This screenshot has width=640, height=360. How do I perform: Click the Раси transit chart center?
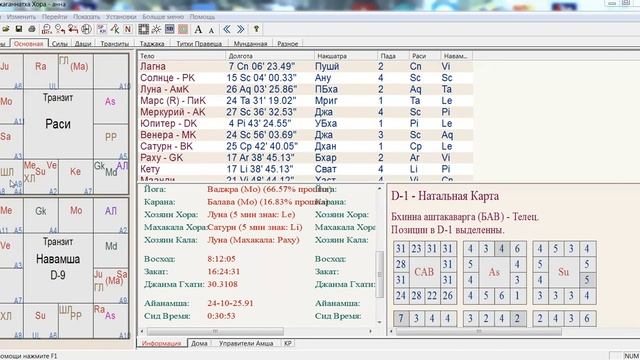[x=58, y=124]
